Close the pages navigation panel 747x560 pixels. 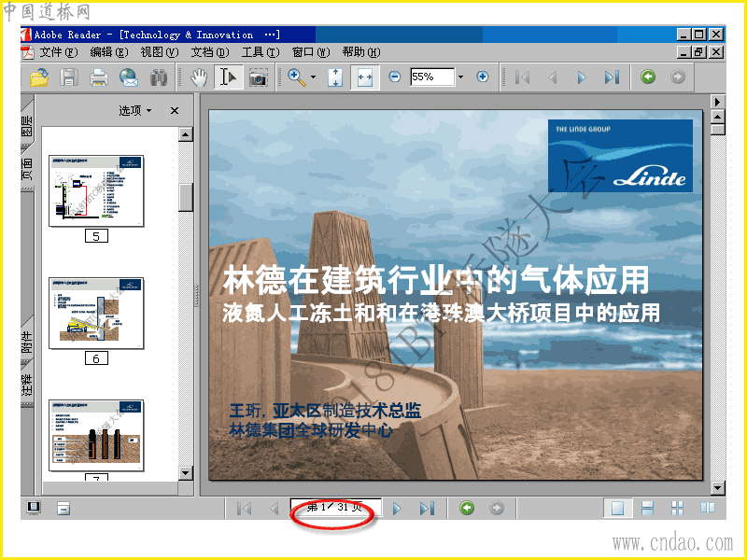click(175, 110)
